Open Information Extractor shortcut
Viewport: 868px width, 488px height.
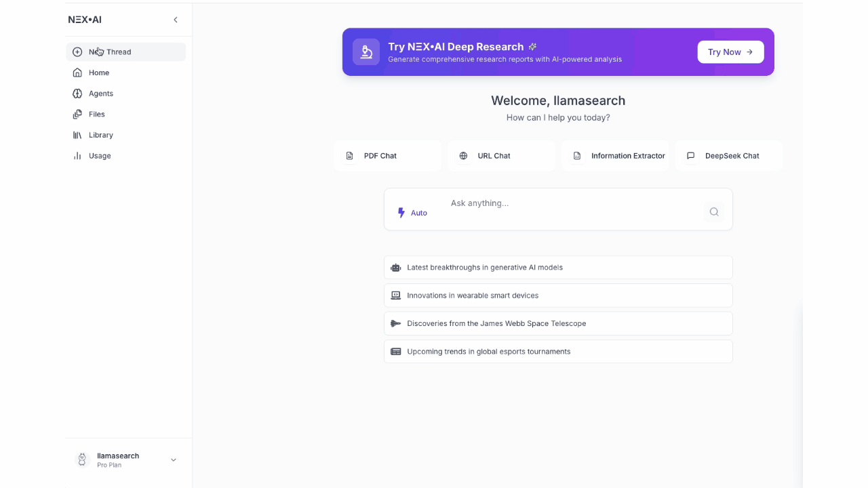615,156
